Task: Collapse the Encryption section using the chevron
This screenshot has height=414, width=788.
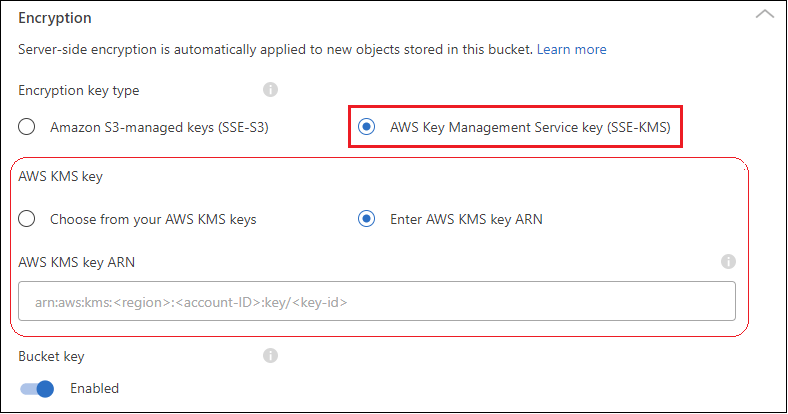Action: coord(764,15)
